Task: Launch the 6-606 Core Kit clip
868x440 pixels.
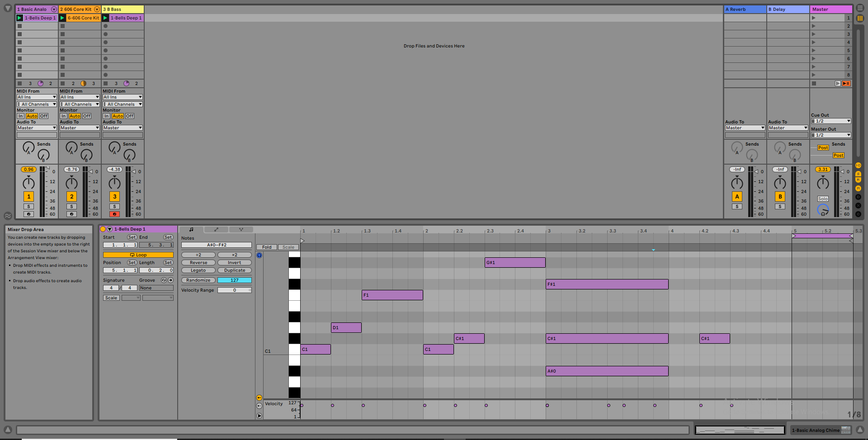Action: [62, 18]
